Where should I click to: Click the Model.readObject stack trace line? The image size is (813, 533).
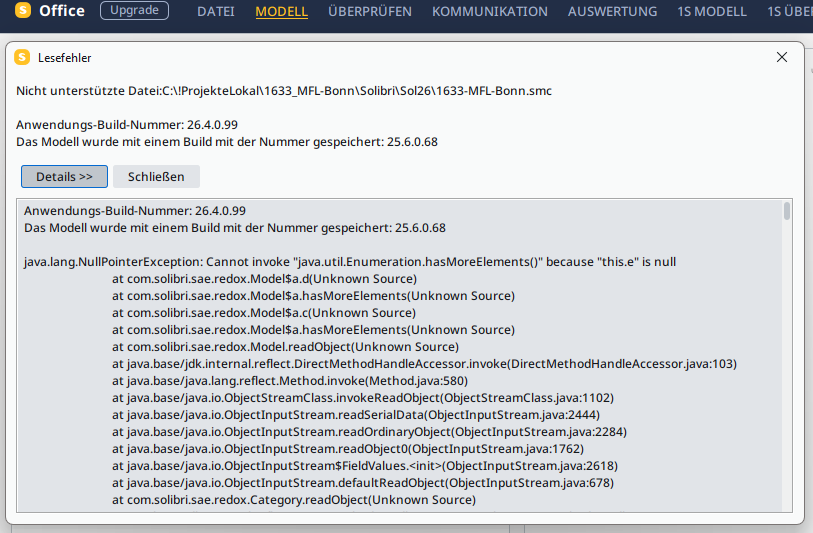click(285, 347)
